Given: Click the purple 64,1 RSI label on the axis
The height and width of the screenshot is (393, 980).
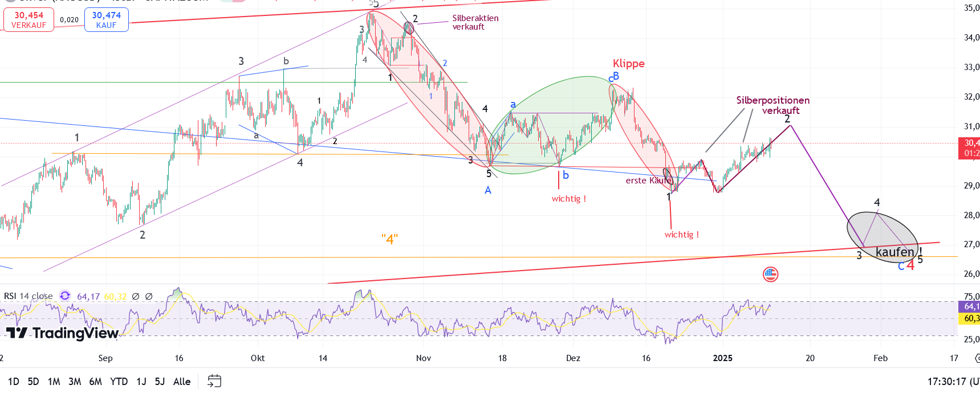Looking at the screenshot, I should point(970,306).
